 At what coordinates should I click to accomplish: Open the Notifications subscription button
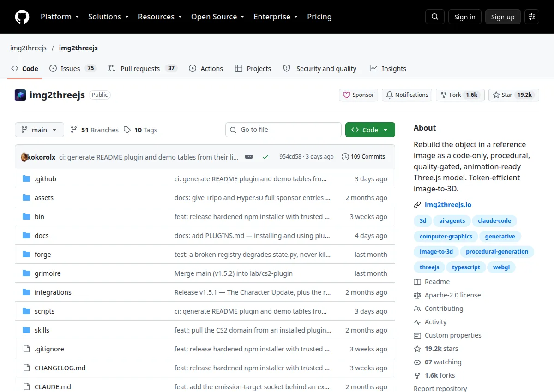(407, 95)
